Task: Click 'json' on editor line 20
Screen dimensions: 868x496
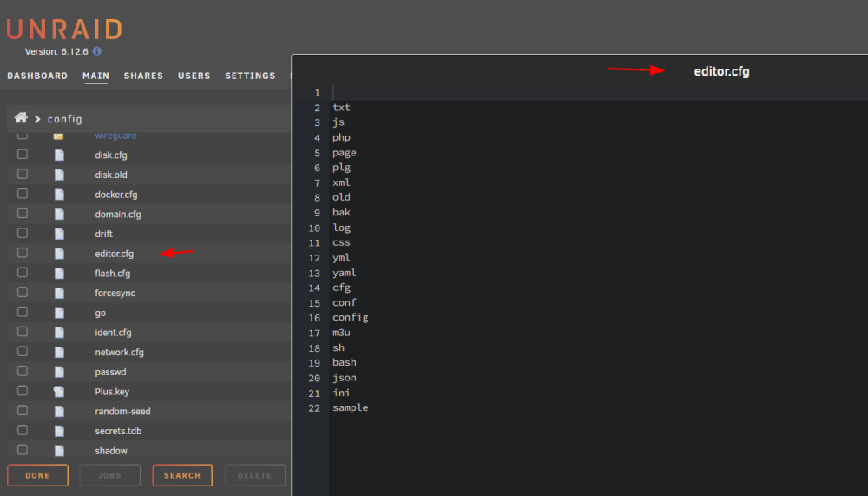Action: tap(345, 377)
